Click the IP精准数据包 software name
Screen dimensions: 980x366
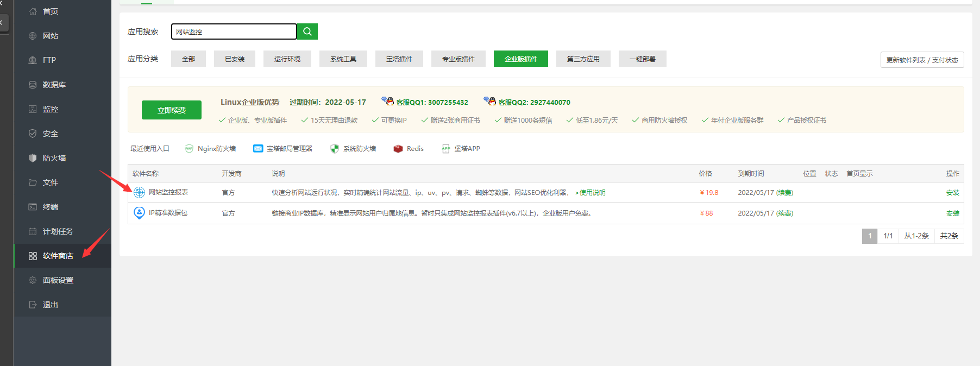[x=168, y=213]
